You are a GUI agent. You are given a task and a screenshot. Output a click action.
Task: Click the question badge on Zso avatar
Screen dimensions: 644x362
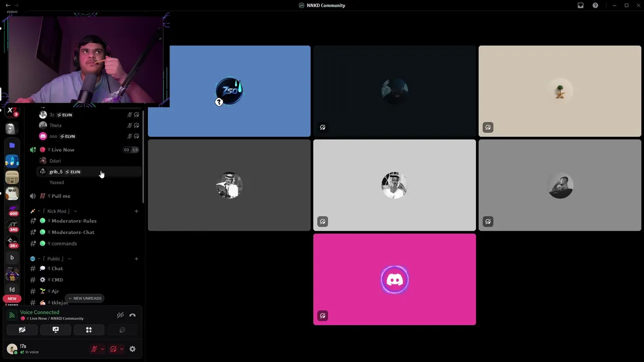tap(219, 102)
